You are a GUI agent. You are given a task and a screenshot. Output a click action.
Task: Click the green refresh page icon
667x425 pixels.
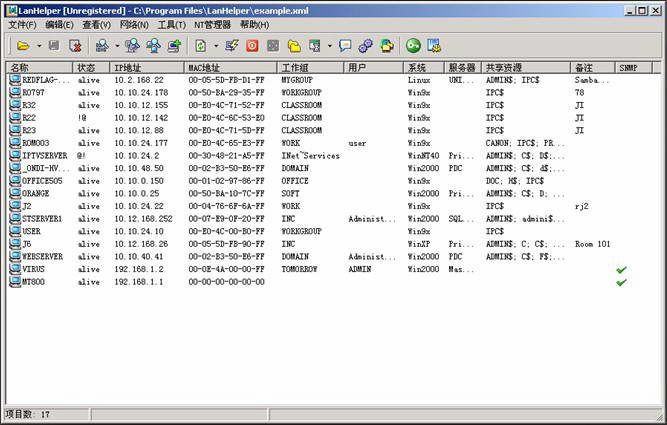pyautogui.click(x=200, y=46)
